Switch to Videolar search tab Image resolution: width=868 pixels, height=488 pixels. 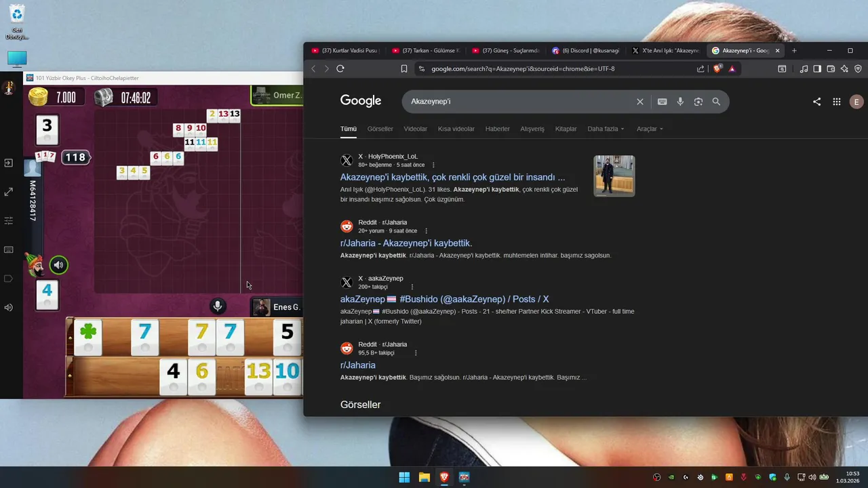[x=416, y=129]
